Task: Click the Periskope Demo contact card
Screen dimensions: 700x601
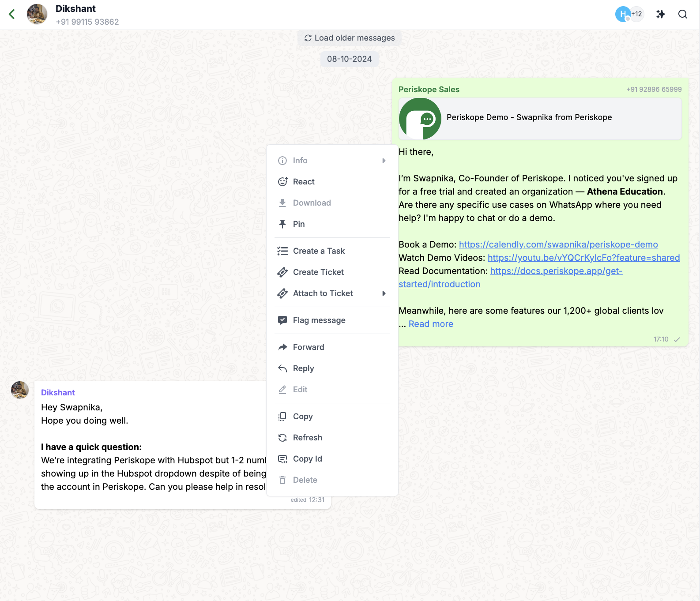Action: point(540,119)
